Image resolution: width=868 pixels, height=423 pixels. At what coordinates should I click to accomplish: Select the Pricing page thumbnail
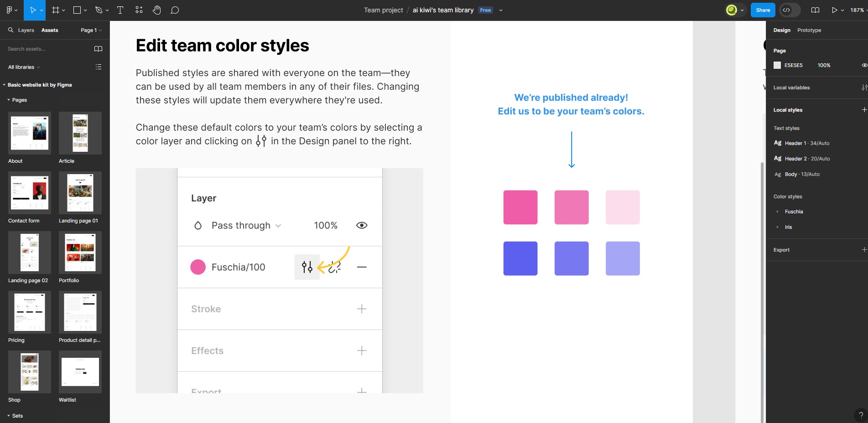(30, 312)
